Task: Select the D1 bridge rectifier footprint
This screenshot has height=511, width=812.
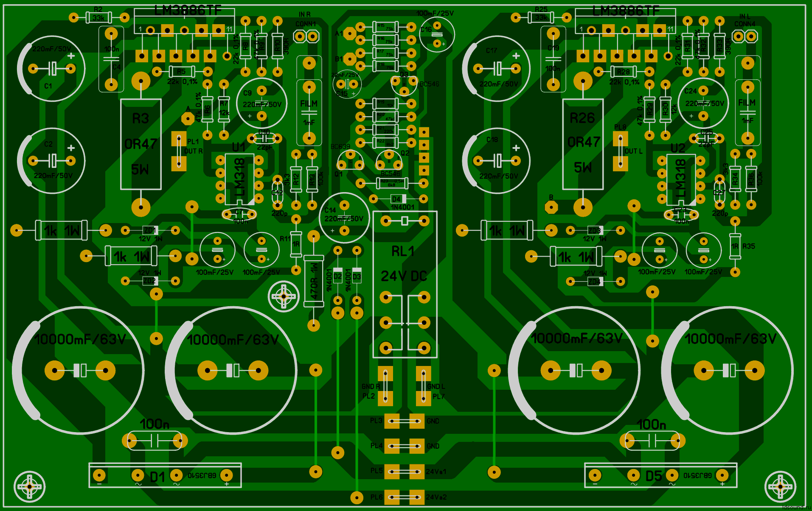Action: (165, 475)
